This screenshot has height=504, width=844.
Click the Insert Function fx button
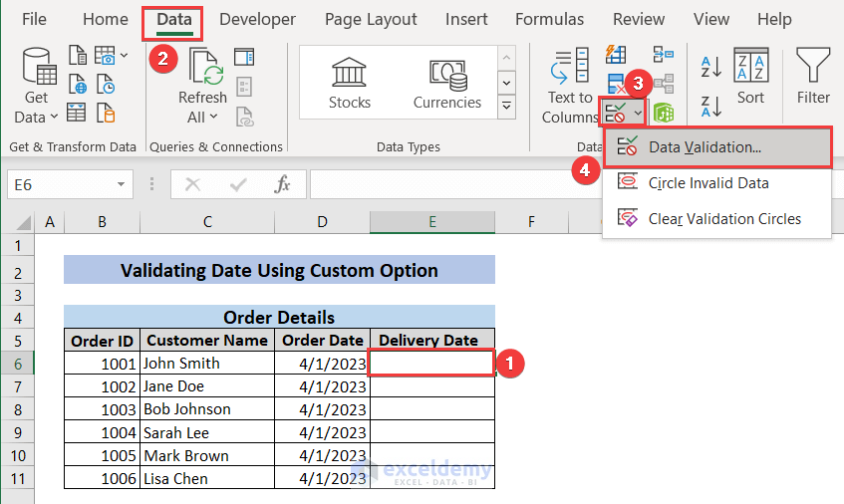(x=283, y=184)
